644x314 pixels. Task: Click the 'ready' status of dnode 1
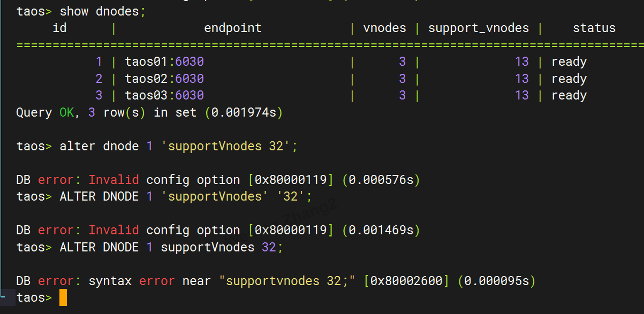[569, 62]
